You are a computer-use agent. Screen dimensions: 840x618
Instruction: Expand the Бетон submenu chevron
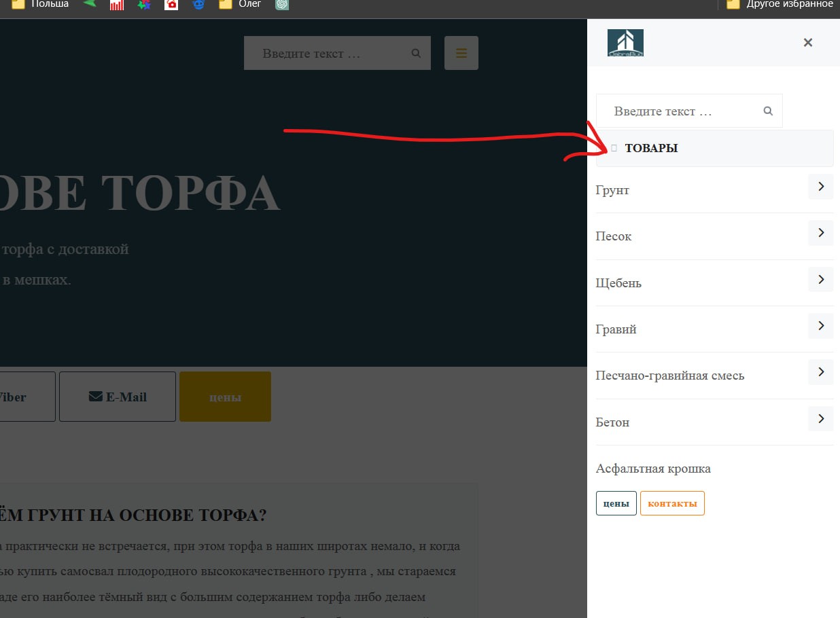click(820, 419)
